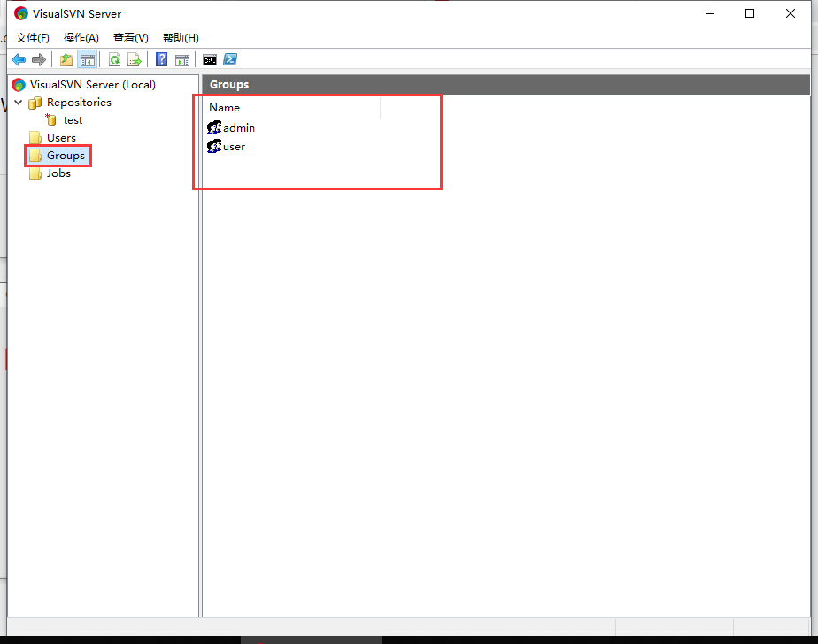This screenshot has height=644, width=818.
Task: Open the 操作(A) menu
Action: 81,37
